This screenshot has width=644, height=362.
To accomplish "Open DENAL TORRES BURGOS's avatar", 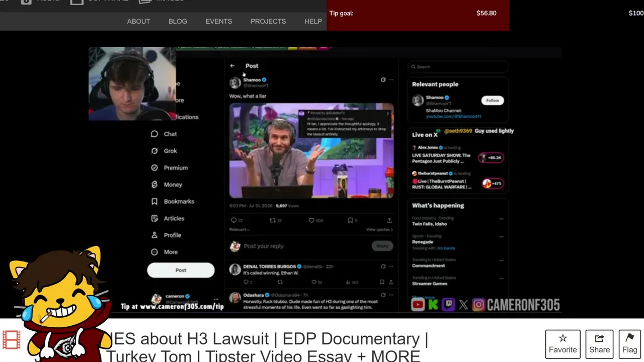I will coord(235,270).
